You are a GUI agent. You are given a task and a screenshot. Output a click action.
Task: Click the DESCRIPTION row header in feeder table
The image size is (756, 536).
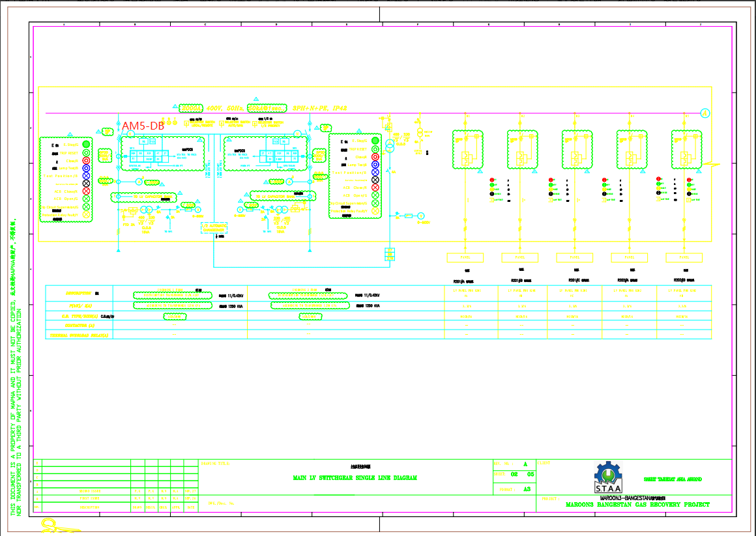pyautogui.click(x=79, y=293)
